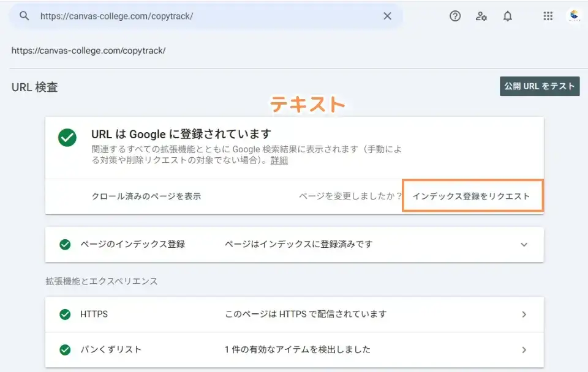This screenshot has width=588, height=372.
Task: Open the help question mark icon
Action: pos(455,17)
